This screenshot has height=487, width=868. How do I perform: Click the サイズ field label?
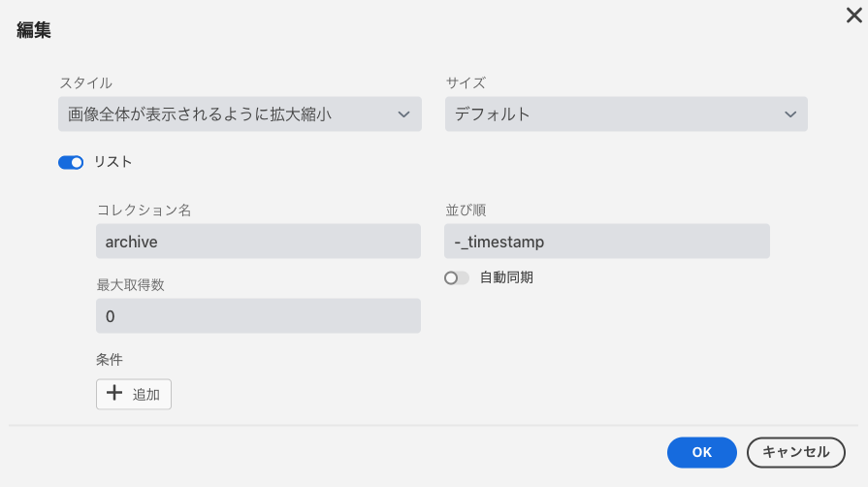click(x=466, y=83)
